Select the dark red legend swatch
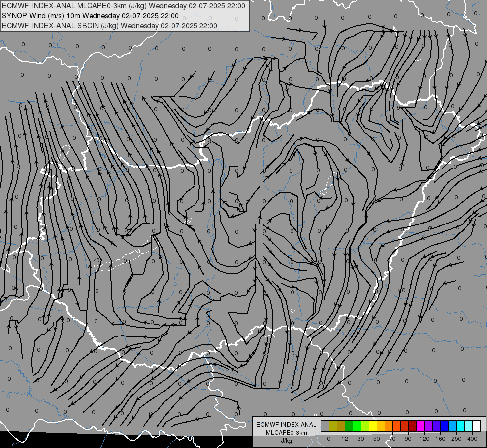The height and width of the screenshot is (448, 487). [412, 426]
